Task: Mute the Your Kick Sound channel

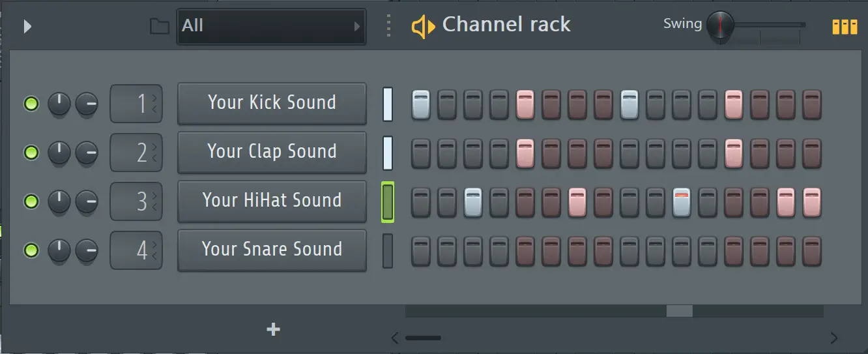Action: pos(31,104)
